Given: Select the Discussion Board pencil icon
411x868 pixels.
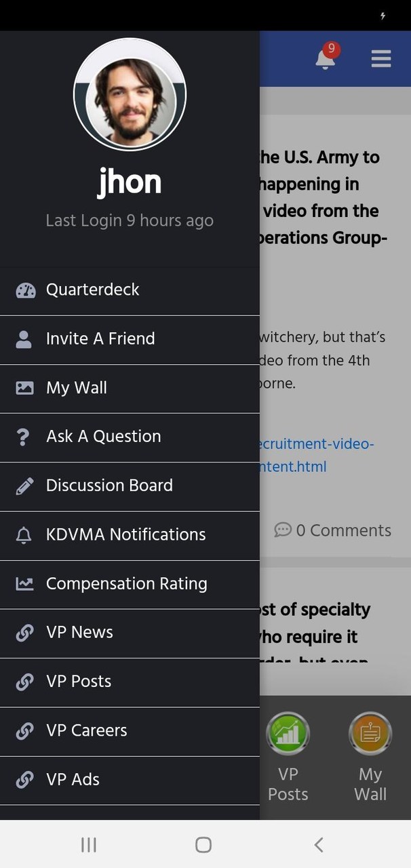Looking at the screenshot, I should click(25, 486).
